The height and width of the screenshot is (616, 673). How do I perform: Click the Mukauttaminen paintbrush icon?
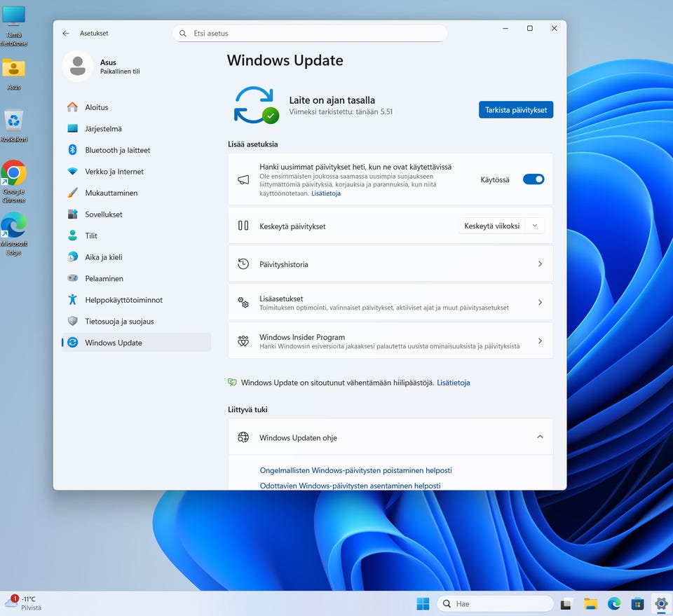coord(72,193)
